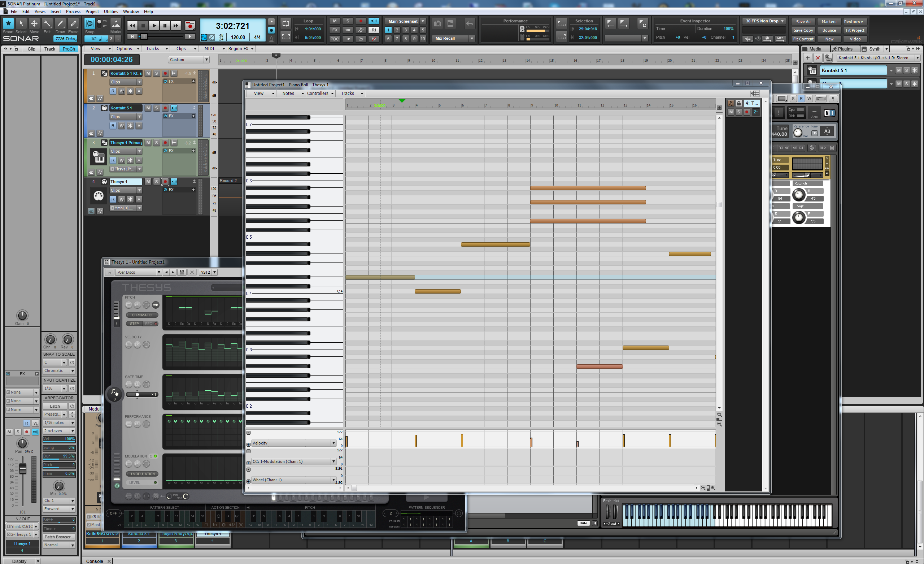Expand the Velocity controller lane dropdown
Screen dimensions: 924x564
tap(333, 443)
